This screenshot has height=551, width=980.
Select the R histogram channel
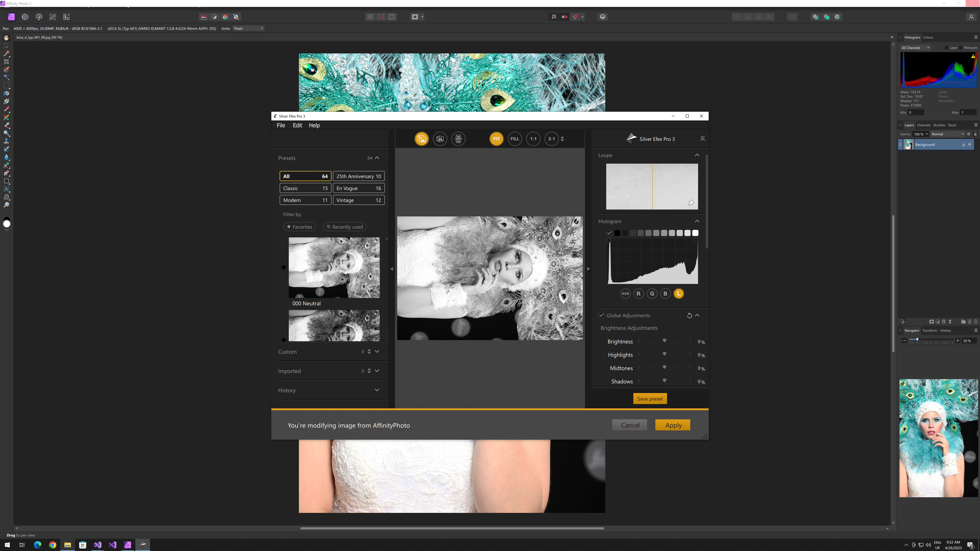tap(639, 294)
